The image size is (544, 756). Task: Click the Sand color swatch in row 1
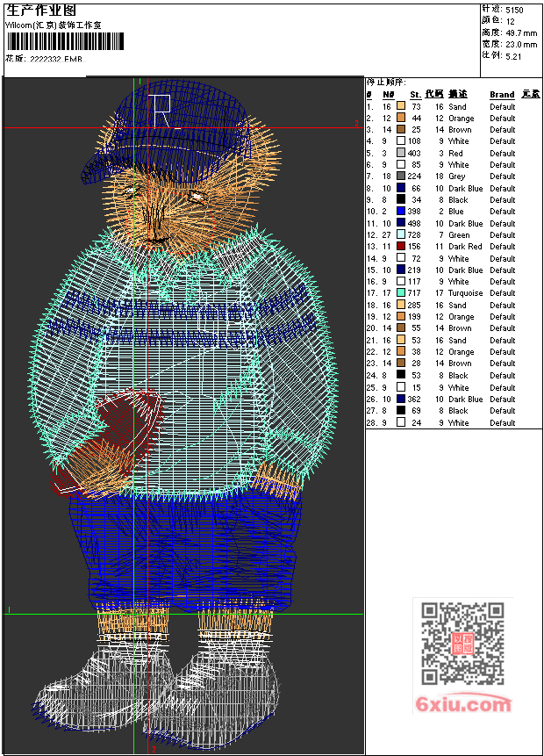(401, 105)
